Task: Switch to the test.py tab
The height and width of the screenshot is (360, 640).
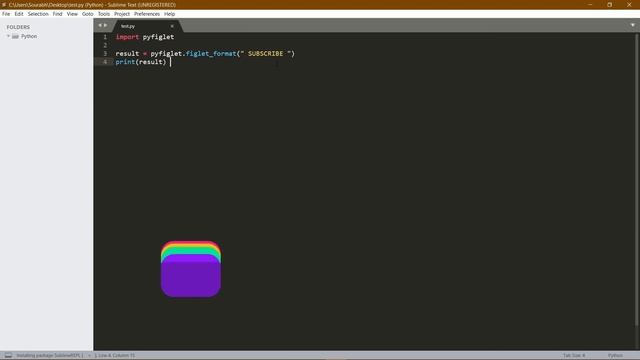Action: [146, 26]
